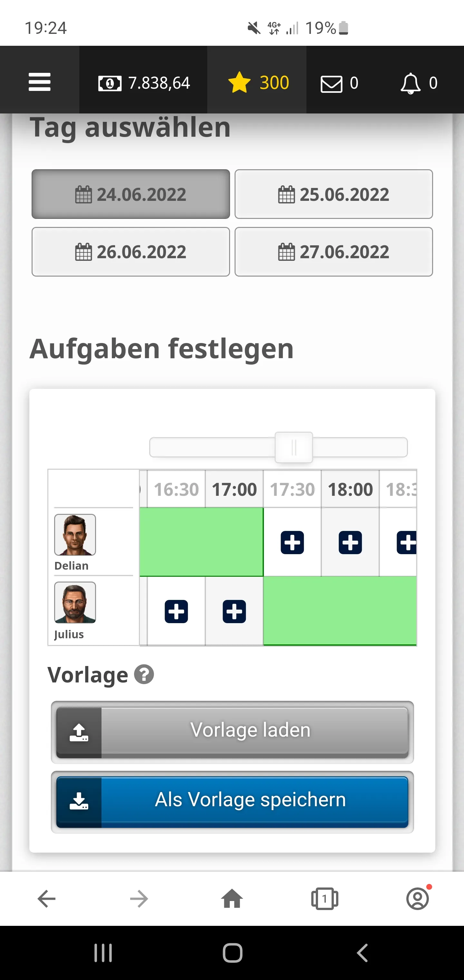Viewport: 464px width, 980px height.
Task: Select the day 24.06.2022
Action: pos(130,194)
